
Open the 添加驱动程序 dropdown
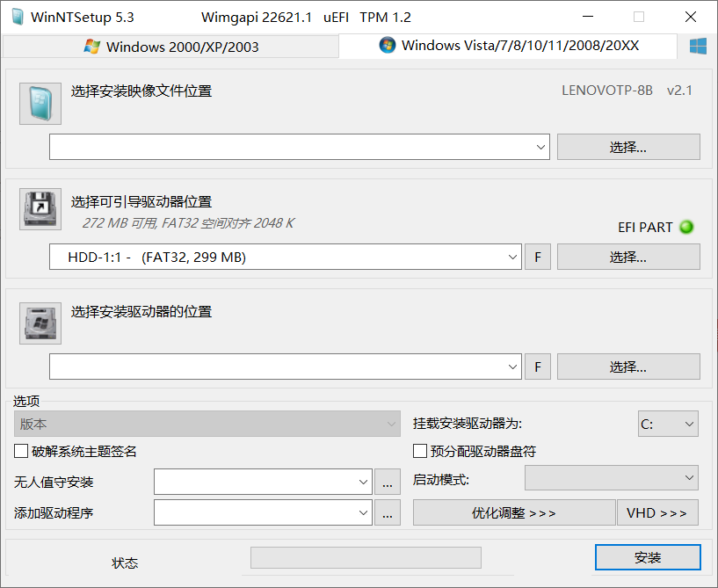(263, 512)
